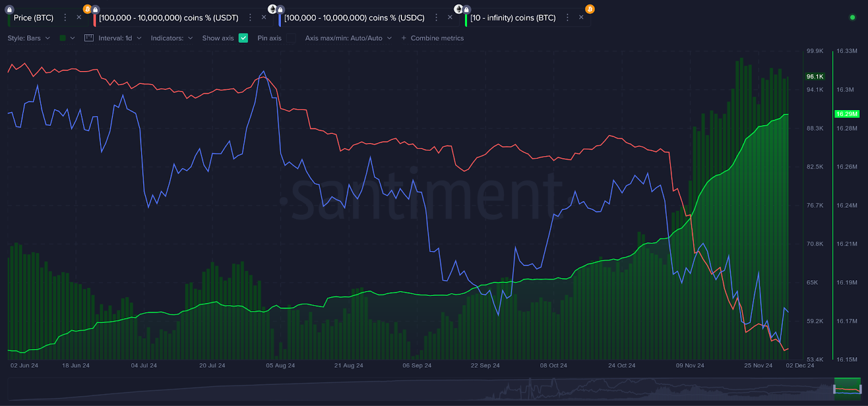Image resolution: width=868 pixels, height=406 pixels.
Task: Click the Ethereum icon on the USDT metric
Action: [x=272, y=9]
